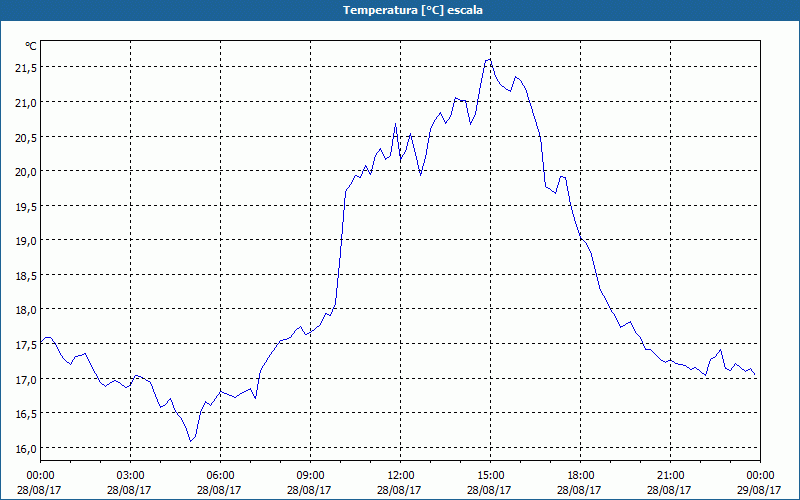Select the 21,0 y-axis label
The height and width of the screenshot is (500, 800).
coord(26,103)
